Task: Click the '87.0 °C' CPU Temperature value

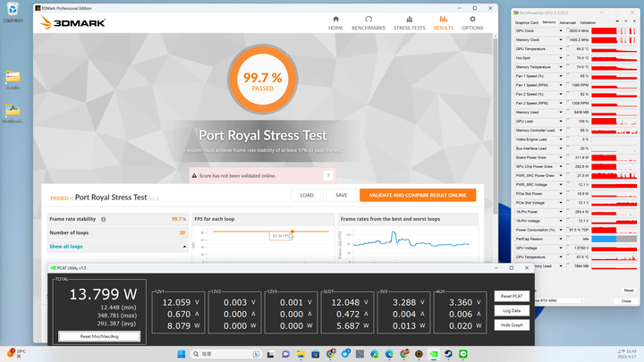Action: 582,257
